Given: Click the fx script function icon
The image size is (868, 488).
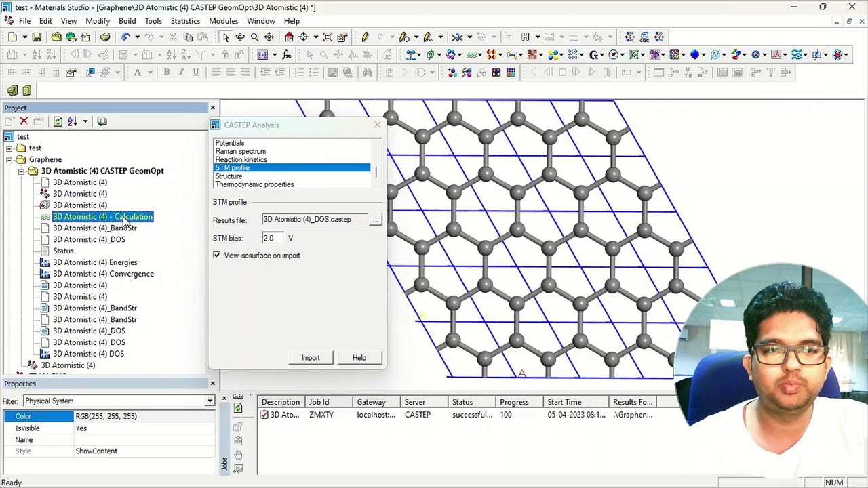Looking at the screenshot, I should pos(287,55).
